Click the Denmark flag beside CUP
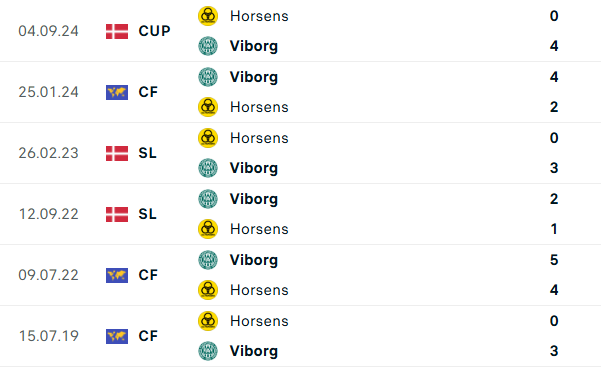Screen dimensions: 601x367 point(117,31)
